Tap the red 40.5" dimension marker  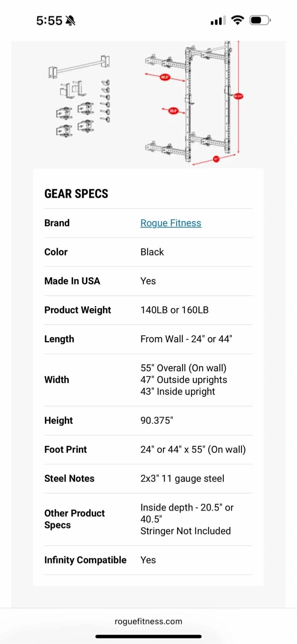tap(165, 77)
